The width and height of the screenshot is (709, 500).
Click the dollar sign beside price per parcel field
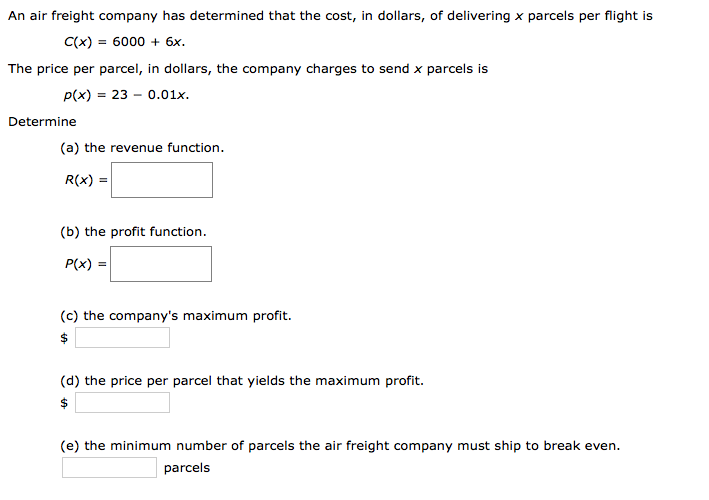(64, 402)
